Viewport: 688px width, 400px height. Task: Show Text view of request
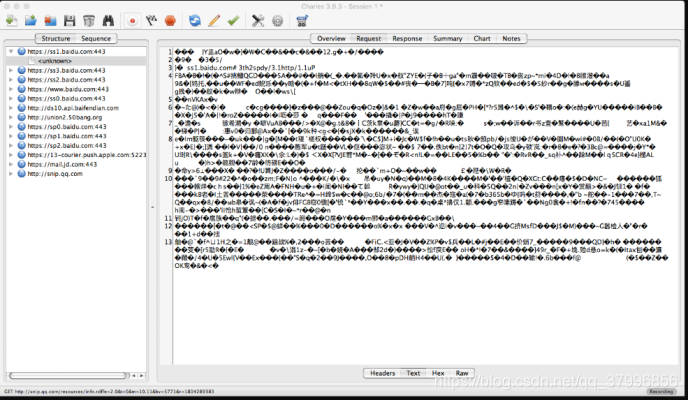pyautogui.click(x=413, y=373)
